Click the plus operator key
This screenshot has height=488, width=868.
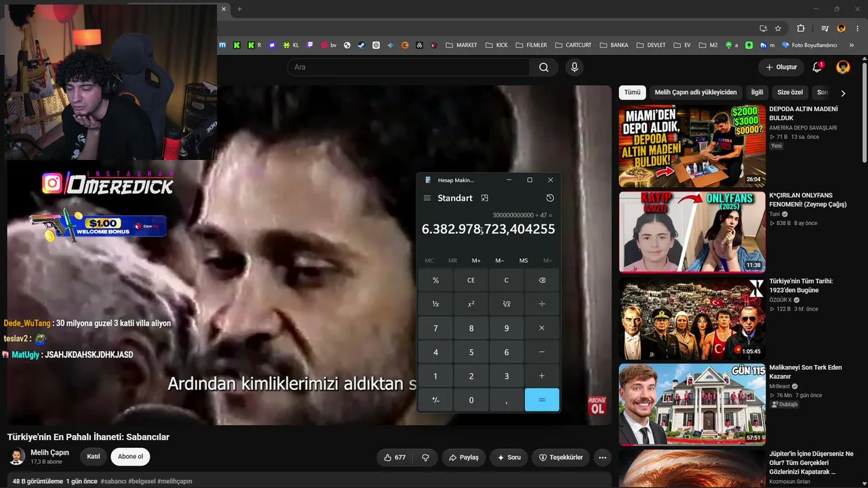coord(542,376)
